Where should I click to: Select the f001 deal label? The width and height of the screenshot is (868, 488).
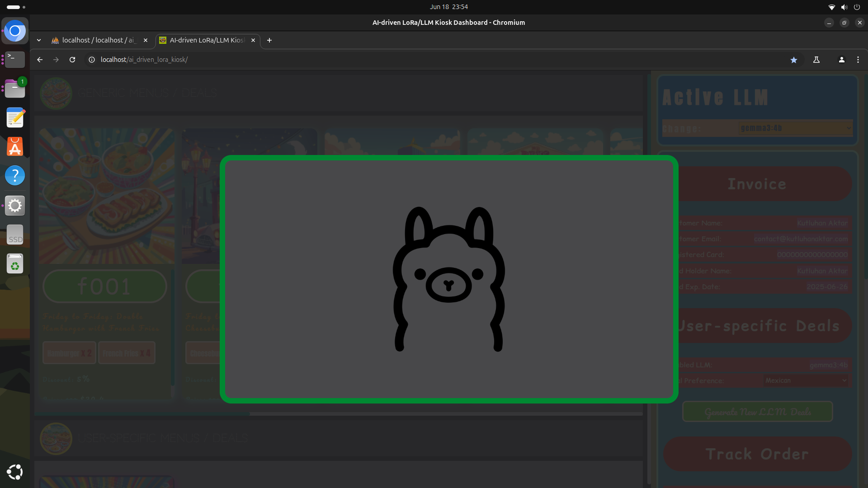105,286
